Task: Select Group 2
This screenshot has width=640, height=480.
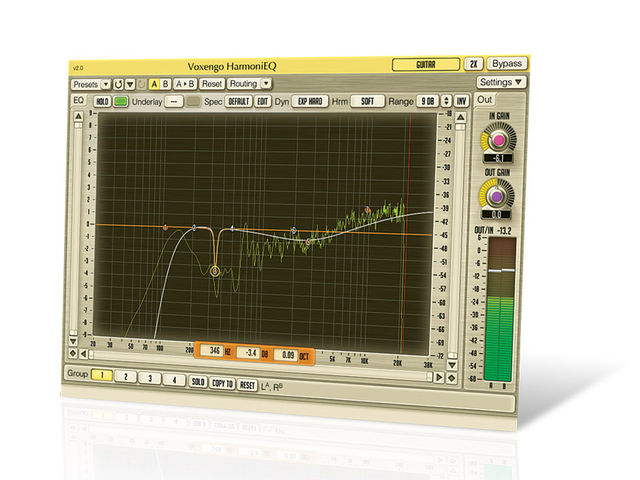Action: 126,376
